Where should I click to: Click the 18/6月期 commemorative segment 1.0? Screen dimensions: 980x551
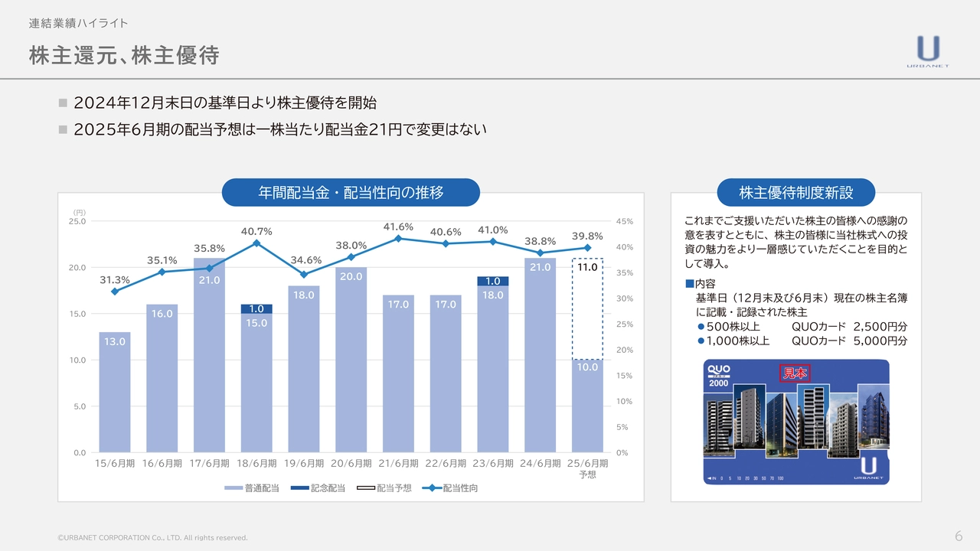coord(256,308)
